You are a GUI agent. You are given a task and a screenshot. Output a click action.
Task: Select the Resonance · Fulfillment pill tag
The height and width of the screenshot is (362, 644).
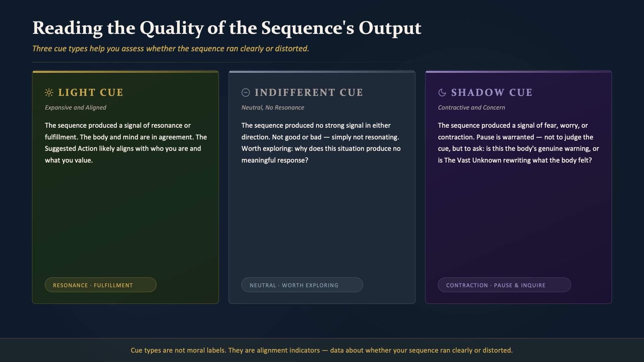(101, 285)
